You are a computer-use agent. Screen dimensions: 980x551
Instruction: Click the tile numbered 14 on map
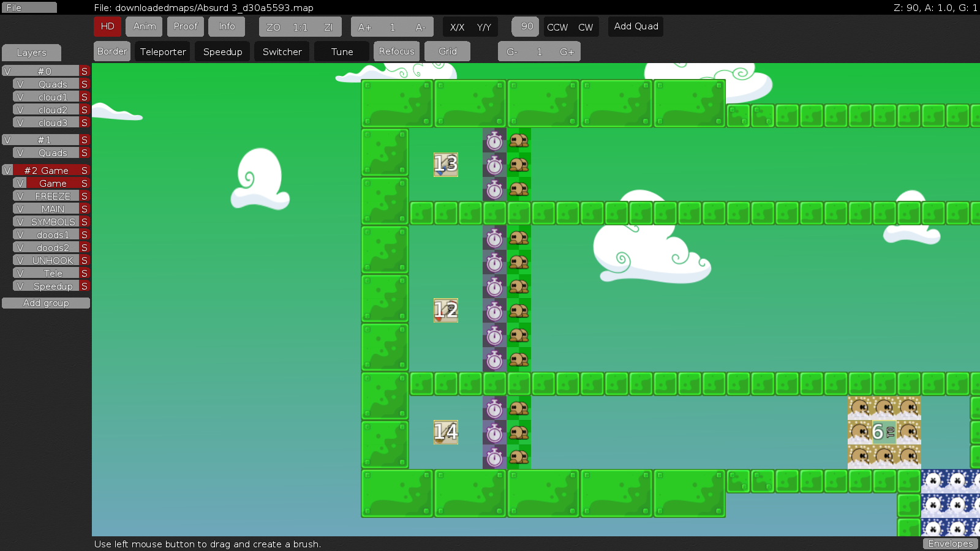[445, 432]
